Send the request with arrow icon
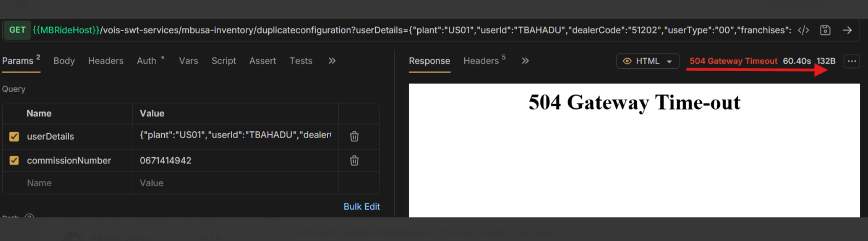The image size is (868, 241). [847, 30]
